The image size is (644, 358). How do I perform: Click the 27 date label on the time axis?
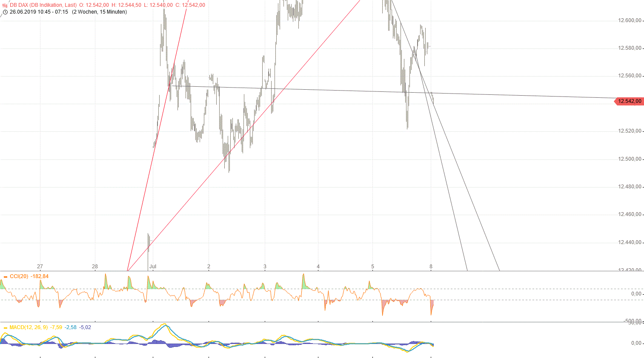pyautogui.click(x=40, y=267)
